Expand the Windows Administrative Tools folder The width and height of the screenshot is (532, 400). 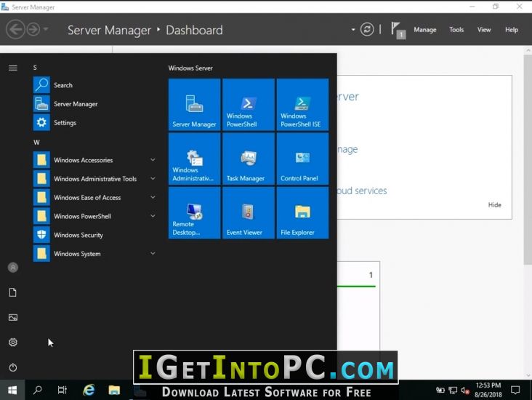point(94,178)
